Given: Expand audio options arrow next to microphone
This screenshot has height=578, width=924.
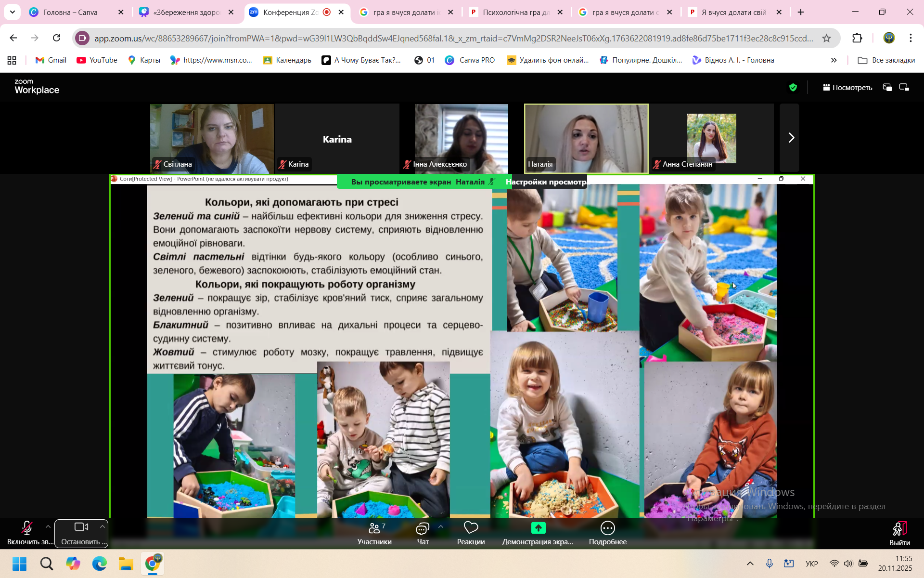Looking at the screenshot, I should click(48, 526).
